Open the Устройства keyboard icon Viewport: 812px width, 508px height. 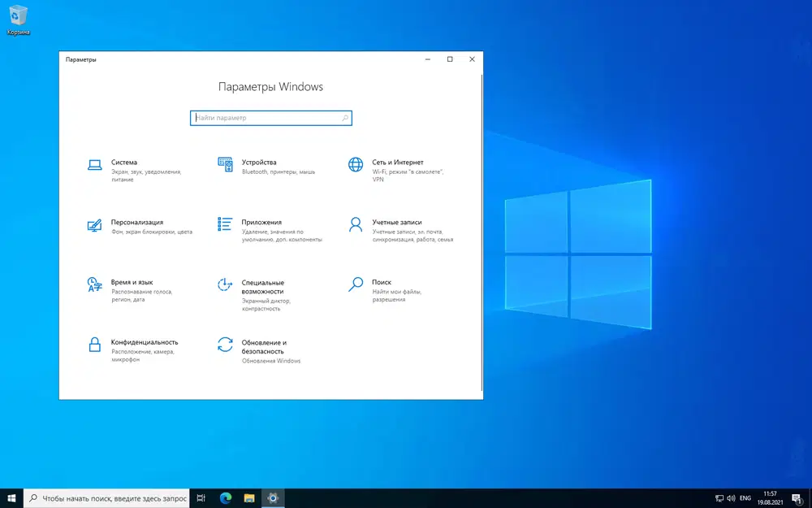pyautogui.click(x=225, y=165)
